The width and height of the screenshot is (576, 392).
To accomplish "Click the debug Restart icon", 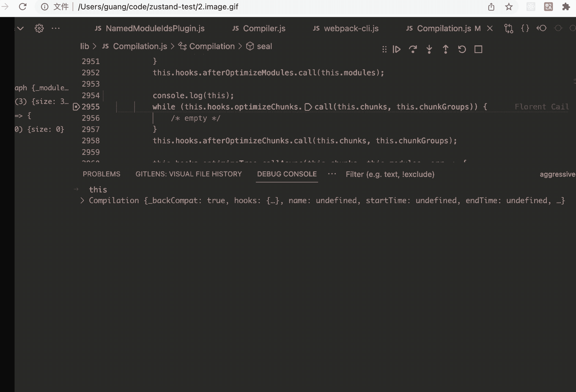I will (x=462, y=49).
